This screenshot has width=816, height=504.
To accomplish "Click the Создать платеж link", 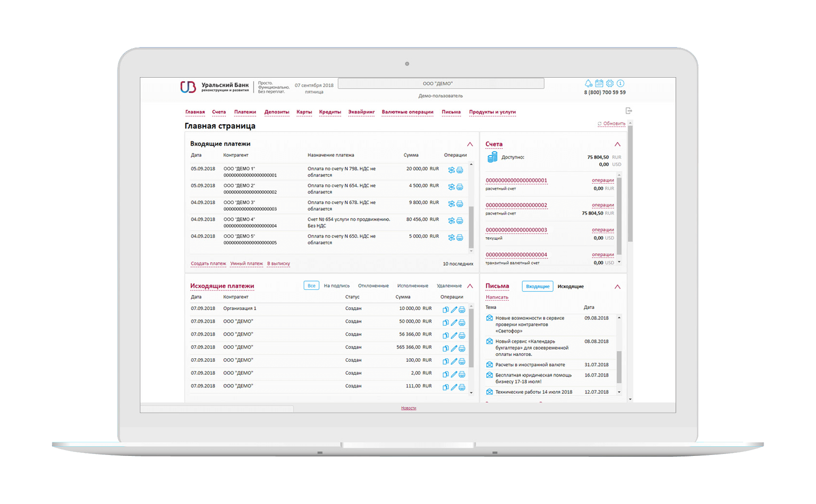I will [x=208, y=264].
